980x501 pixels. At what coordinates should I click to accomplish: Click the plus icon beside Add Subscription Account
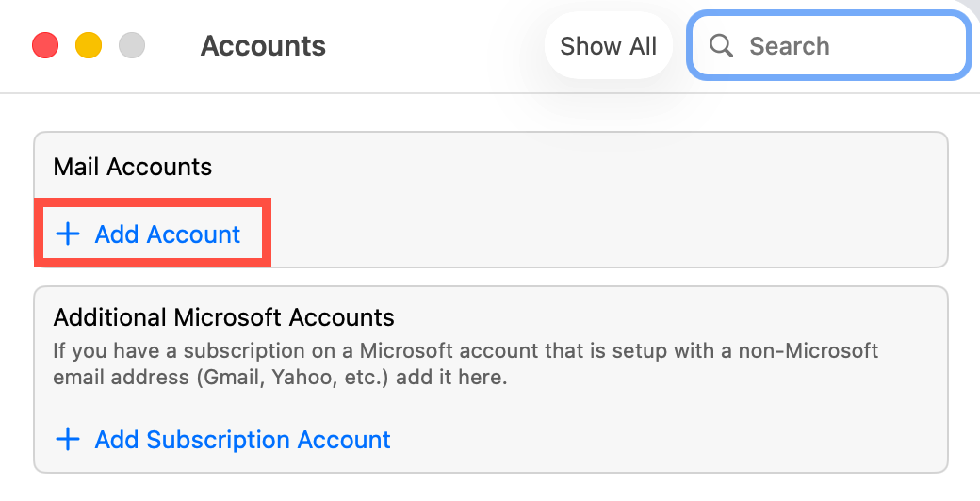pyautogui.click(x=68, y=440)
